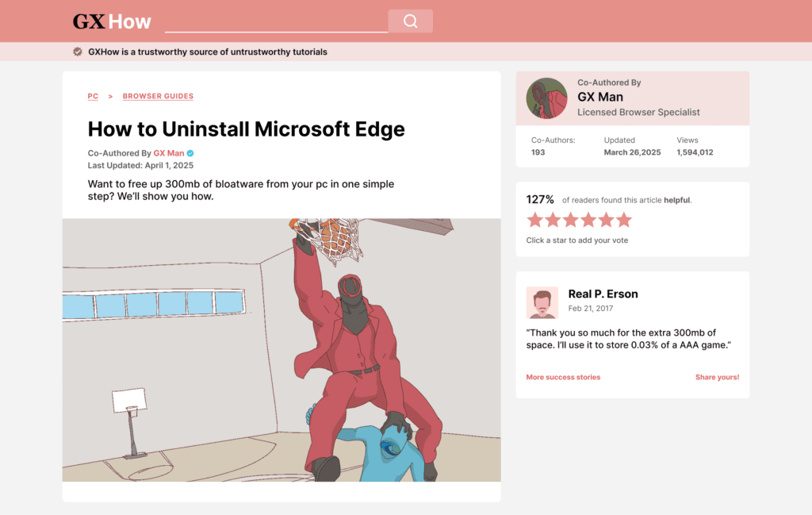Screen dimensions: 812x515
Task: Click the Share yours! link
Action: tap(717, 377)
